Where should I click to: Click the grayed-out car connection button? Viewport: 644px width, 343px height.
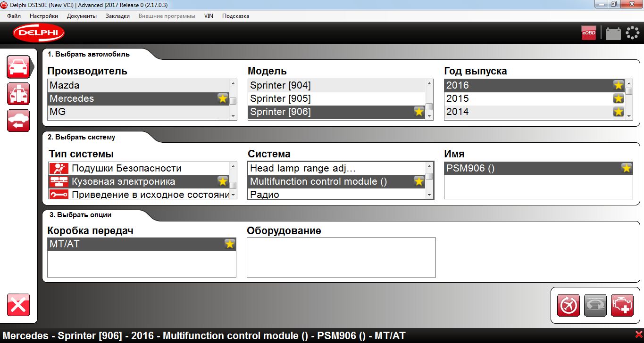[595, 305]
